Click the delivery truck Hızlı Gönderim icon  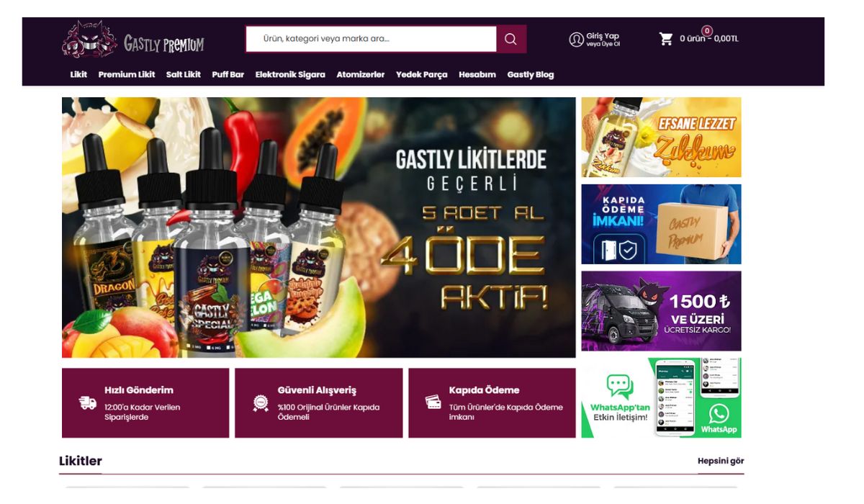pos(88,403)
